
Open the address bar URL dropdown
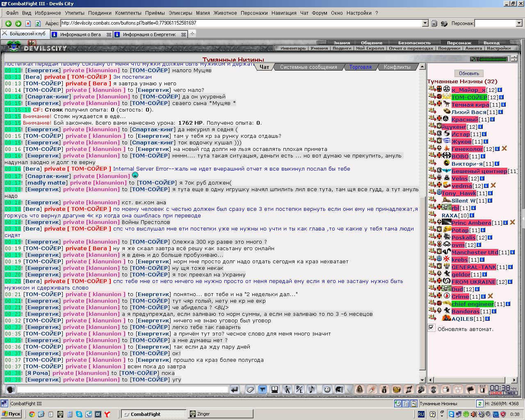(x=425, y=23)
